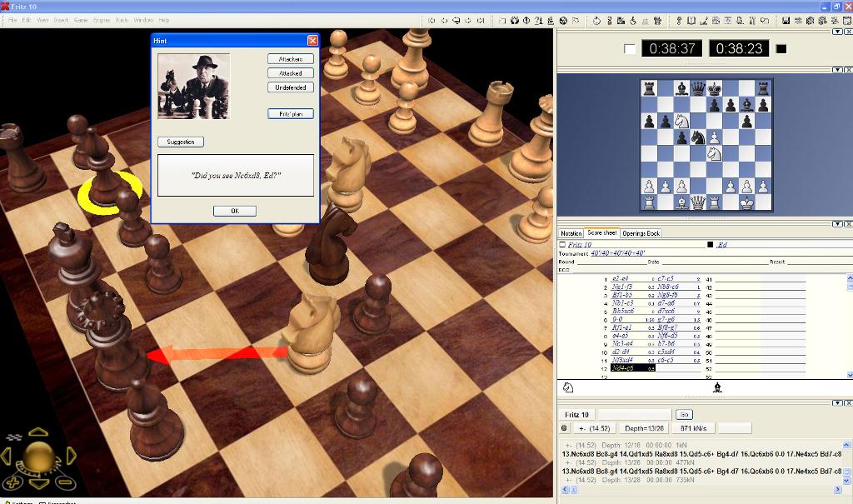Open the Engine menu
The width and height of the screenshot is (853, 504).
pyautogui.click(x=101, y=19)
